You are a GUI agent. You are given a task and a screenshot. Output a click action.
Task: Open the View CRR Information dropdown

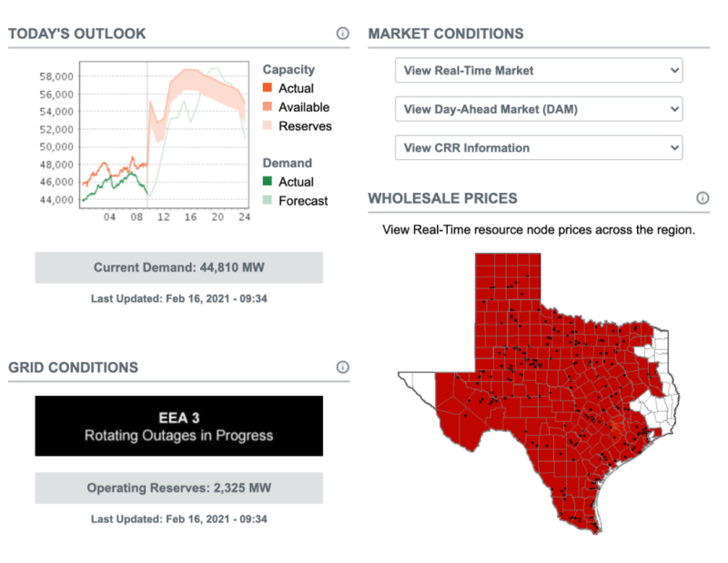tap(539, 147)
